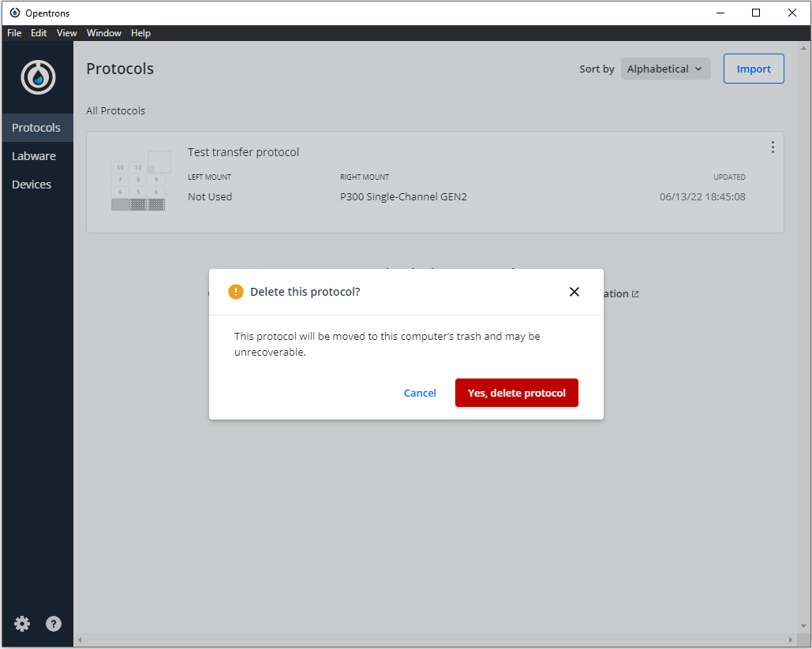Open the Help menu
Viewport: 812px width, 649px height.
tap(140, 32)
